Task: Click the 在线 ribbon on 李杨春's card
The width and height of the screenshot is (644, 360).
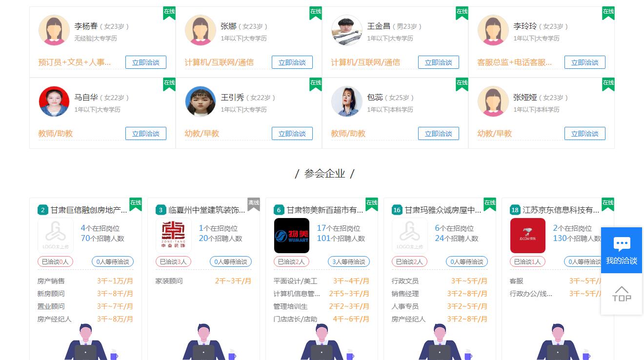Action: (x=169, y=13)
